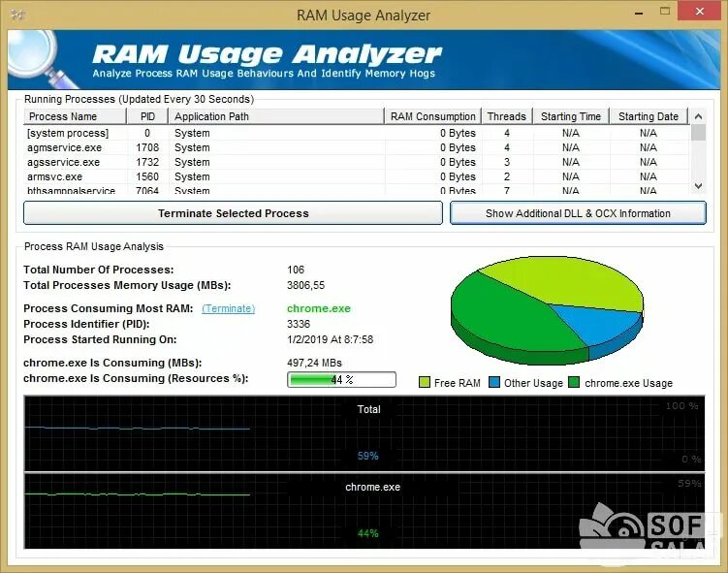The width and height of the screenshot is (728, 573).
Task: Click the 3806,55 memory usage value
Action: coord(305,285)
